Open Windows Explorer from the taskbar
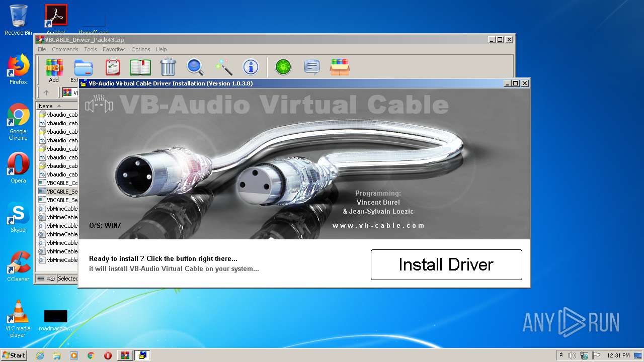 57,355
